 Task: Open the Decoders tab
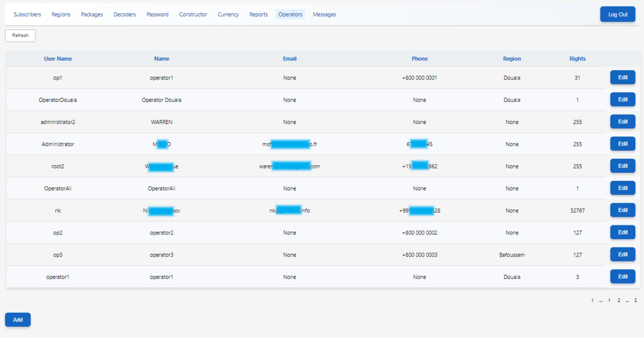pyautogui.click(x=125, y=14)
